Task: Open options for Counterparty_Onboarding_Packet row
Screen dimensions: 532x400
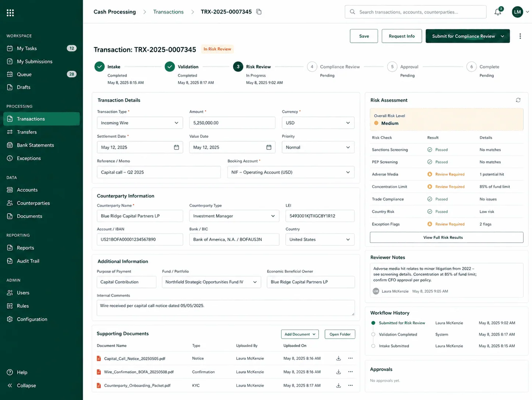Action: 350,386
